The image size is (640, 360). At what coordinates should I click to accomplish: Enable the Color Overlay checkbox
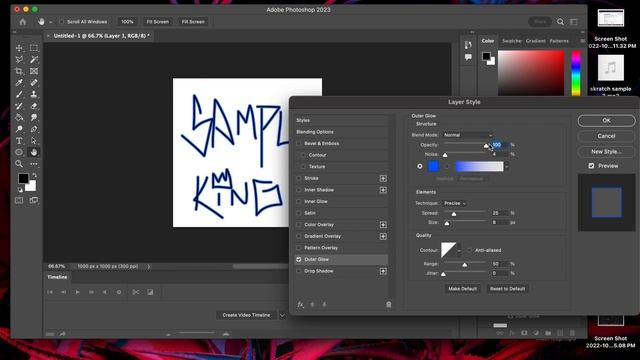click(299, 224)
